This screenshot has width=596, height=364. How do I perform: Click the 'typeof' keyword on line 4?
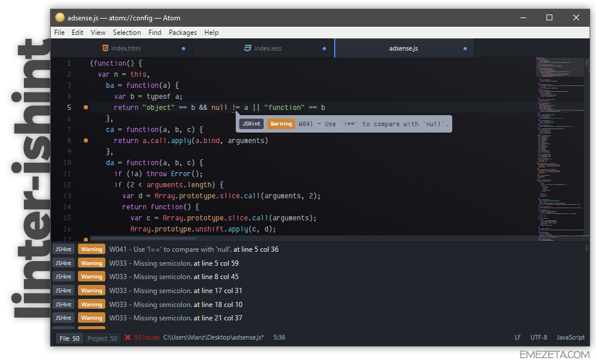point(158,97)
